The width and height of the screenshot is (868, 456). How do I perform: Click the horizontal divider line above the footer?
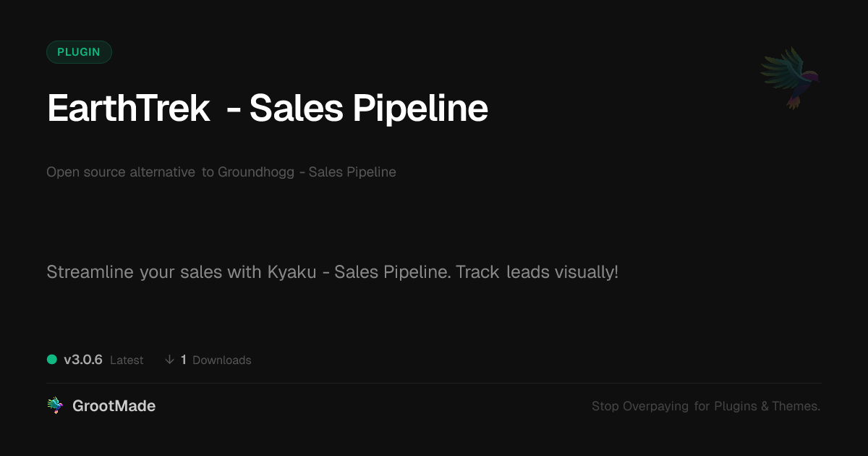click(434, 383)
